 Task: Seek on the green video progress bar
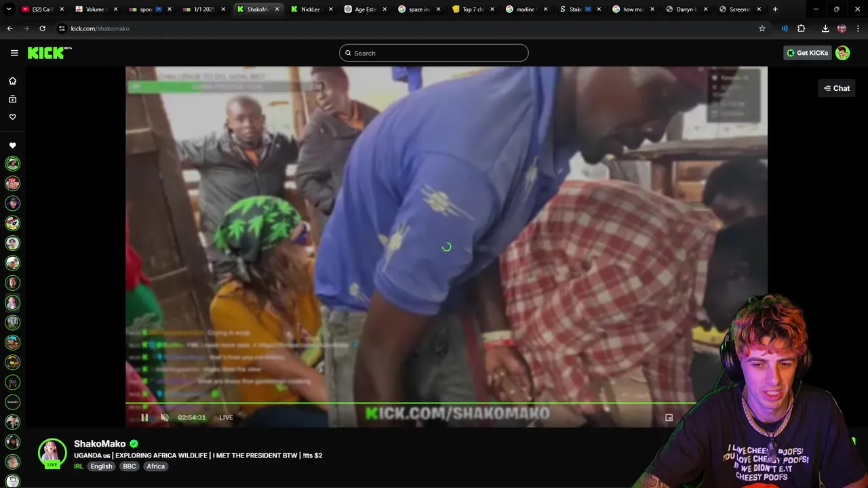pos(410,404)
